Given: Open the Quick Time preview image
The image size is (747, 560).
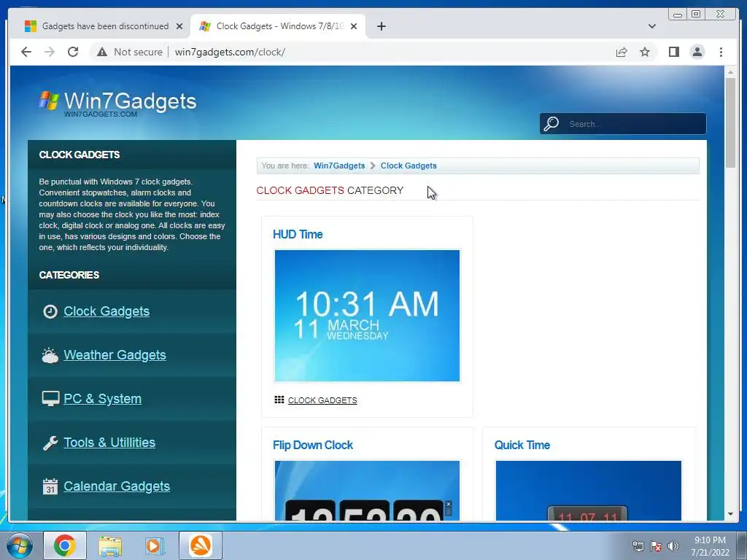Looking at the screenshot, I should click(x=589, y=491).
